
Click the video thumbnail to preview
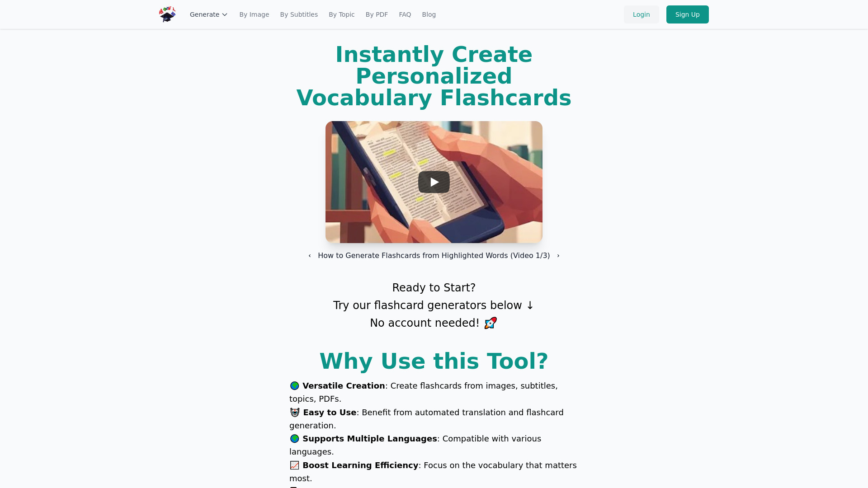[x=434, y=182]
